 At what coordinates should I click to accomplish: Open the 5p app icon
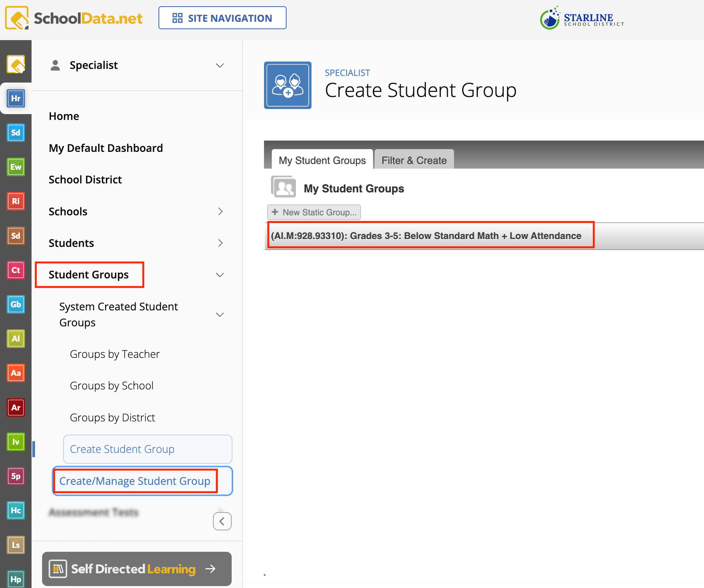point(16,476)
